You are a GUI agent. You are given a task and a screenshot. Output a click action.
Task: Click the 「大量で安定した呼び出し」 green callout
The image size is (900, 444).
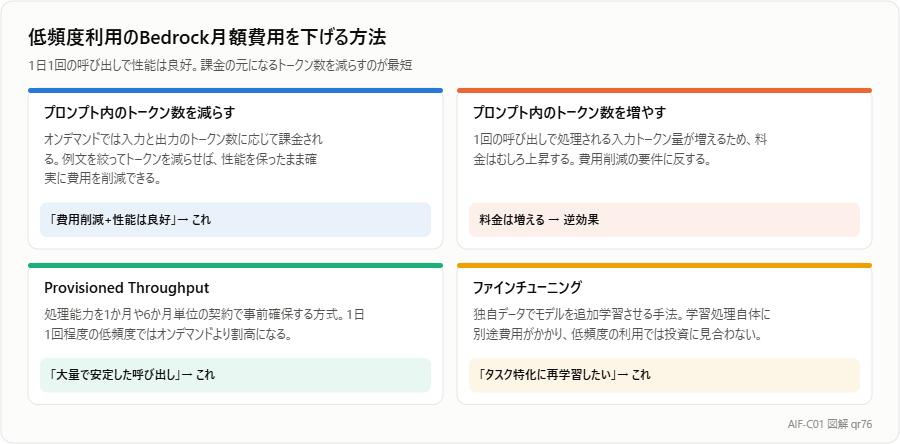235,375
